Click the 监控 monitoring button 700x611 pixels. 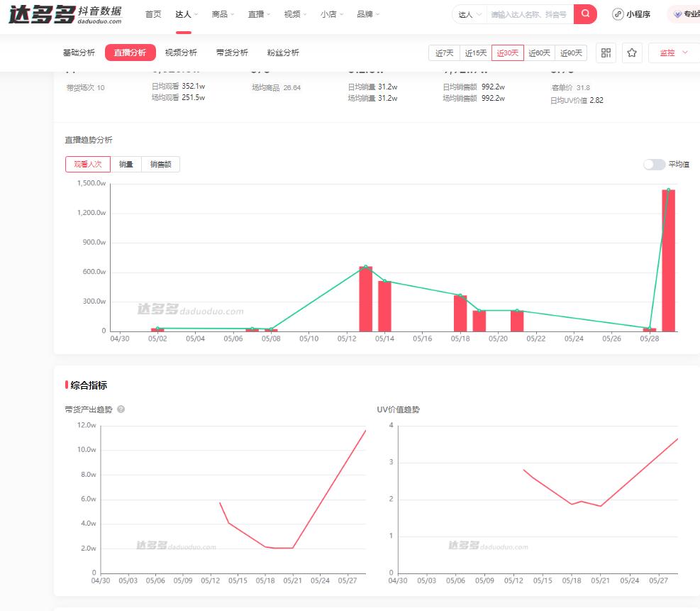point(667,53)
